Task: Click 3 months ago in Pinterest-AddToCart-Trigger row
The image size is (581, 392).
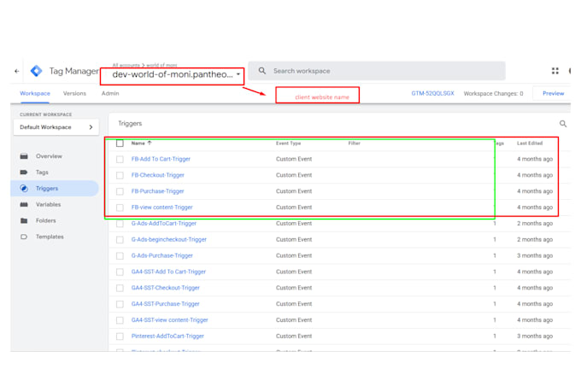Action: tap(535, 336)
